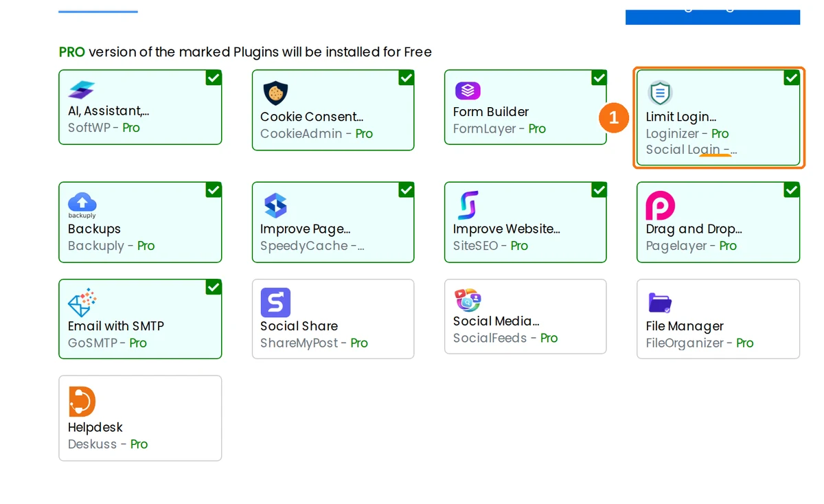
Task: Click the Loginizer shield icon
Action: [x=660, y=93]
